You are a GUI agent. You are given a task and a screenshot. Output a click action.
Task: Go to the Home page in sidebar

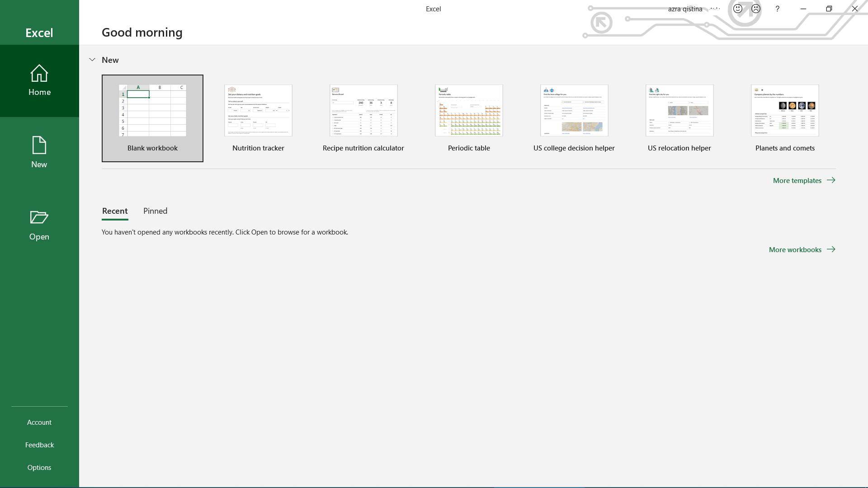point(39,81)
